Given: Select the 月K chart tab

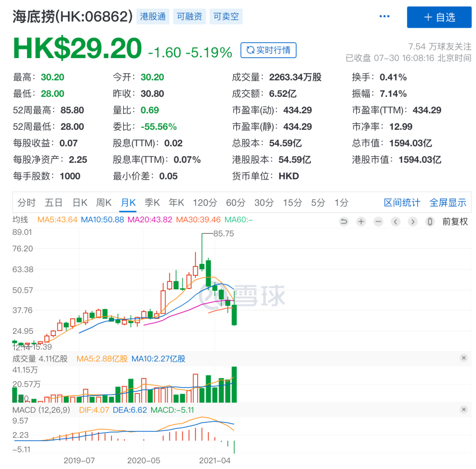Looking at the screenshot, I should [x=128, y=202].
